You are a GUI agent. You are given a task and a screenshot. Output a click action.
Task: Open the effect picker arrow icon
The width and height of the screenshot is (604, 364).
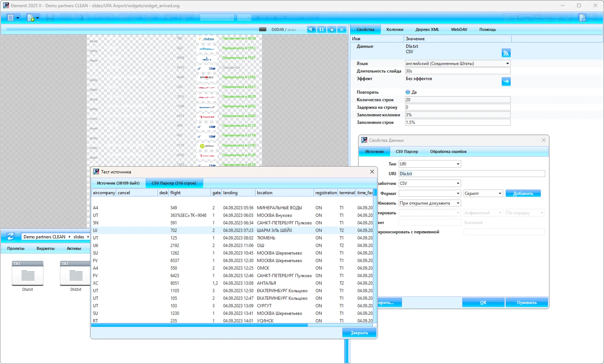506,81
